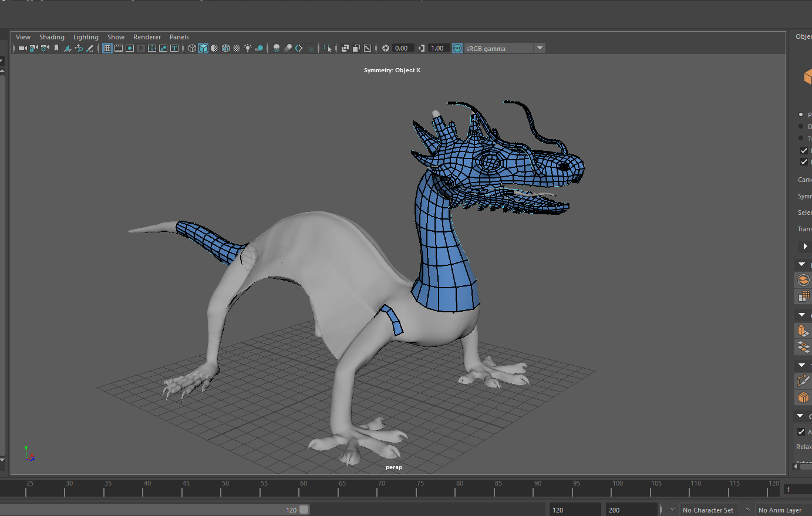The width and height of the screenshot is (812, 516).
Task: Toggle the viewport Grid icon
Action: click(x=107, y=48)
